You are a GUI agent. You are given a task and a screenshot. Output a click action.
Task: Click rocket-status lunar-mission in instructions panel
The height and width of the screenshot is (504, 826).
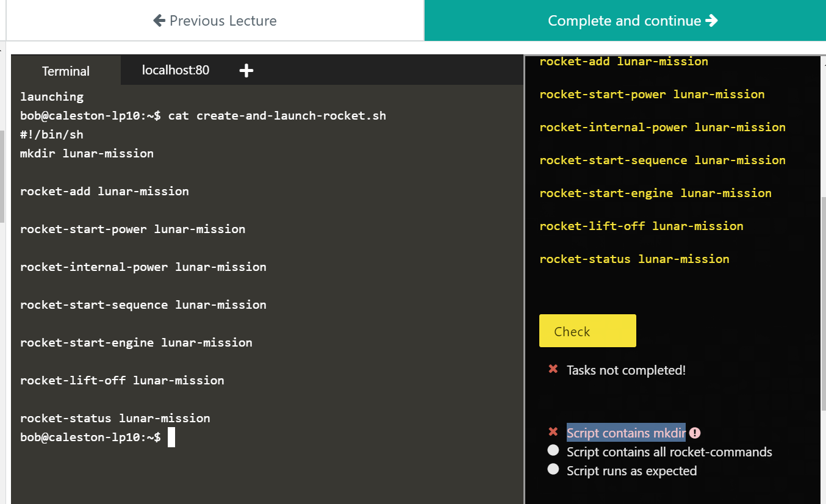coord(634,259)
